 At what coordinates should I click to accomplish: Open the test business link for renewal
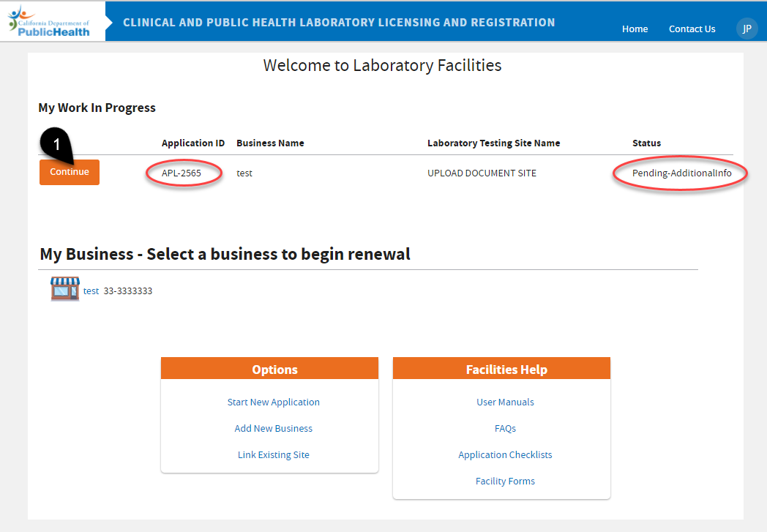tap(91, 291)
